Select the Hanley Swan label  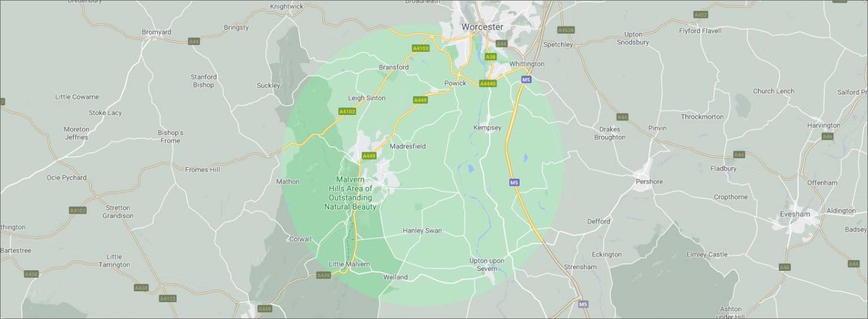pos(422,231)
